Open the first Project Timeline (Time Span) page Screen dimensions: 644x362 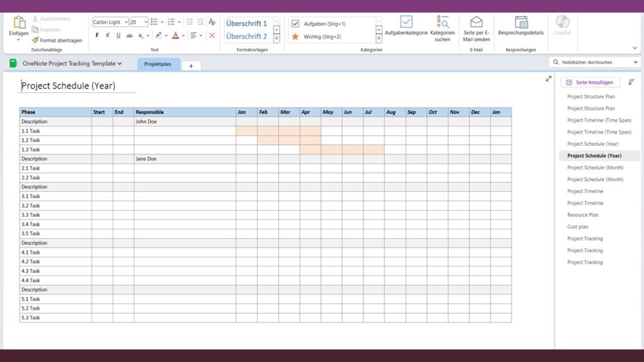[x=599, y=120]
